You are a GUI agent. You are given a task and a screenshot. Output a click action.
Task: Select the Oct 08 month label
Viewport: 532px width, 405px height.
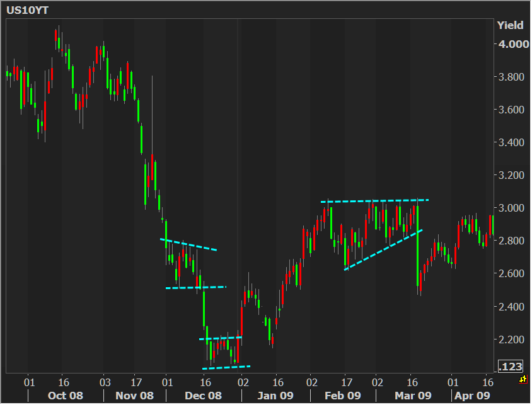(x=66, y=396)
